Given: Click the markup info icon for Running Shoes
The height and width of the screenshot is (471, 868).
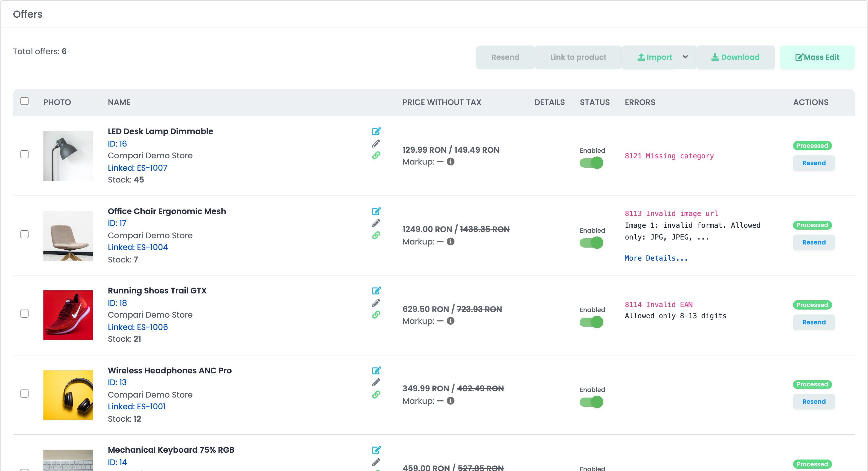Looking at the screenshot, I should point(450,321).
